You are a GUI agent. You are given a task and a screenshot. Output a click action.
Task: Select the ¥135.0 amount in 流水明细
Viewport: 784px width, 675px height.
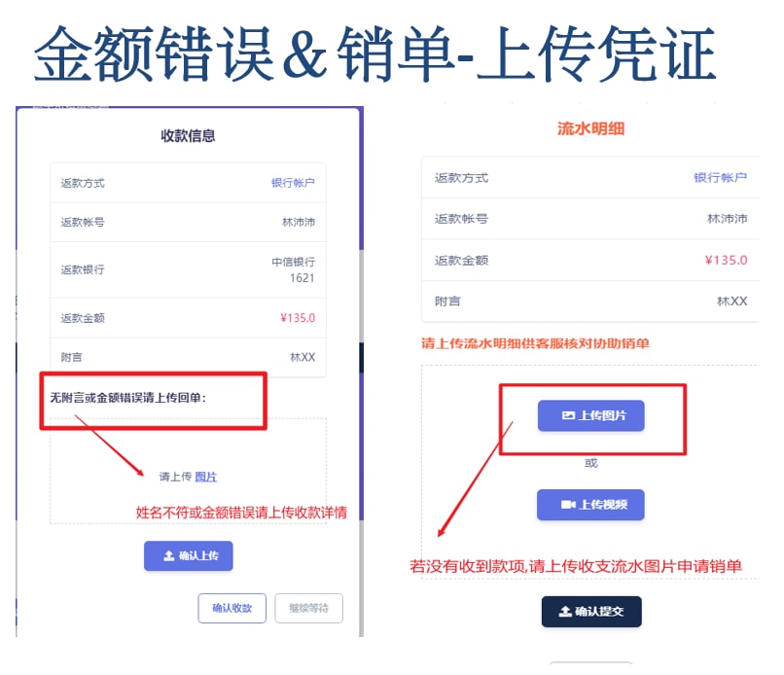(x=726, y=260)
